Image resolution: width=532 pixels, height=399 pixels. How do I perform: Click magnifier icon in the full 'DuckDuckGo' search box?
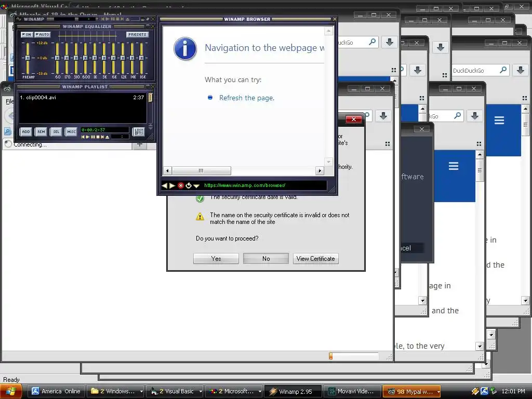503,70
